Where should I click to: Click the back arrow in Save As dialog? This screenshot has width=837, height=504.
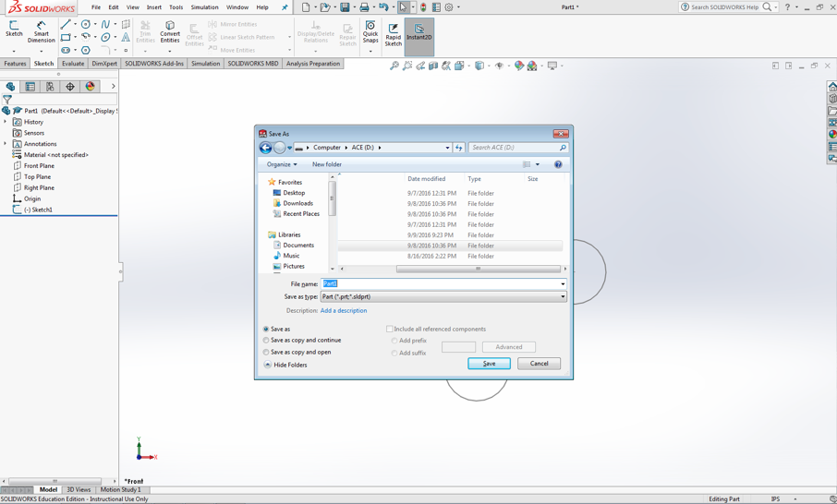[x=265, y=148]
